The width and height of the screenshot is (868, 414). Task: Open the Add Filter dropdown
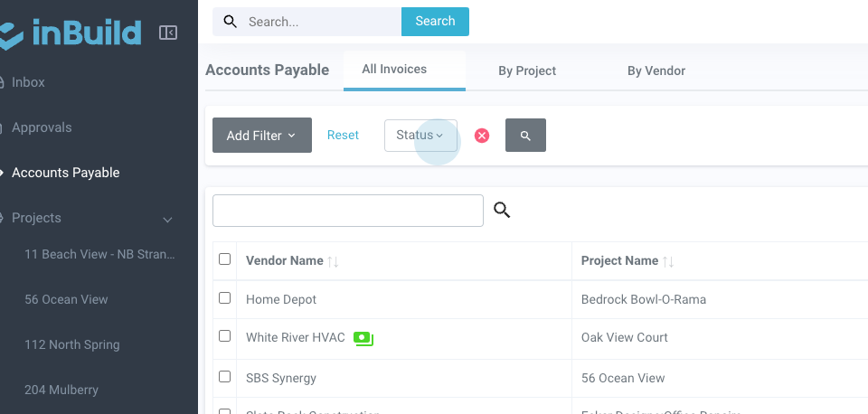point(261,136)
